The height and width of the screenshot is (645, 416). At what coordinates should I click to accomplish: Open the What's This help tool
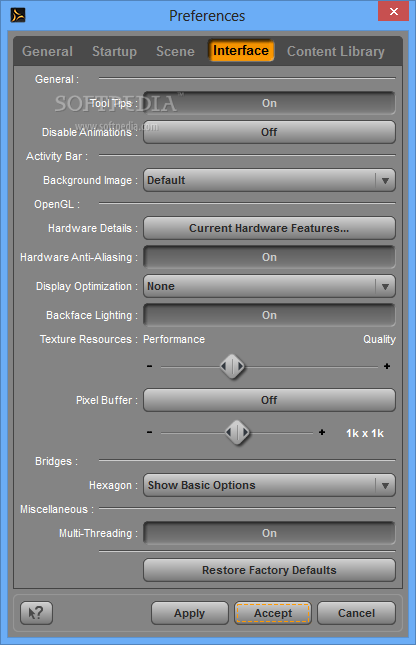pos(37,613)
